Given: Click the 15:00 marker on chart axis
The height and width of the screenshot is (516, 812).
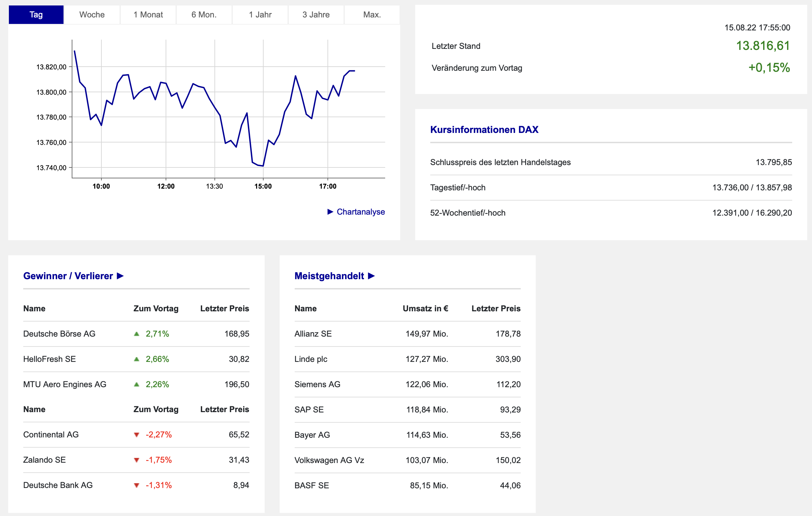Looking at the screenshot, I should click(x=263, y=186).
